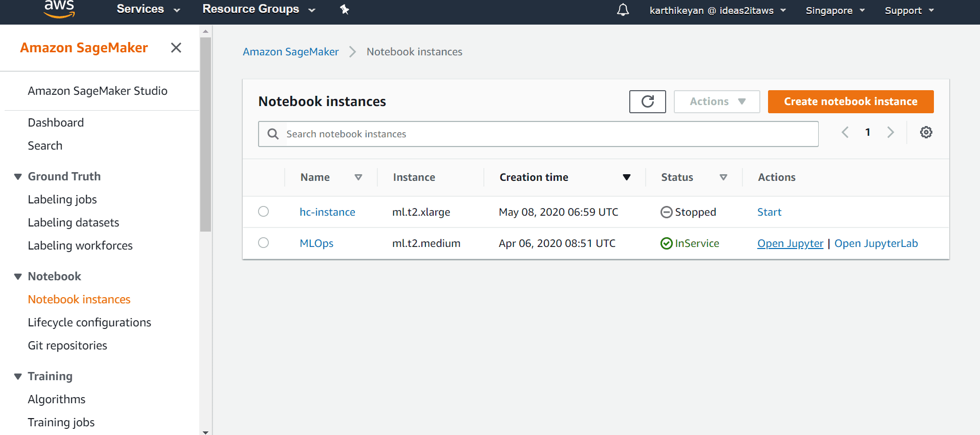Collapse the Ground Truth section
The height and width of the screenshot is (435, 980).
18,177
